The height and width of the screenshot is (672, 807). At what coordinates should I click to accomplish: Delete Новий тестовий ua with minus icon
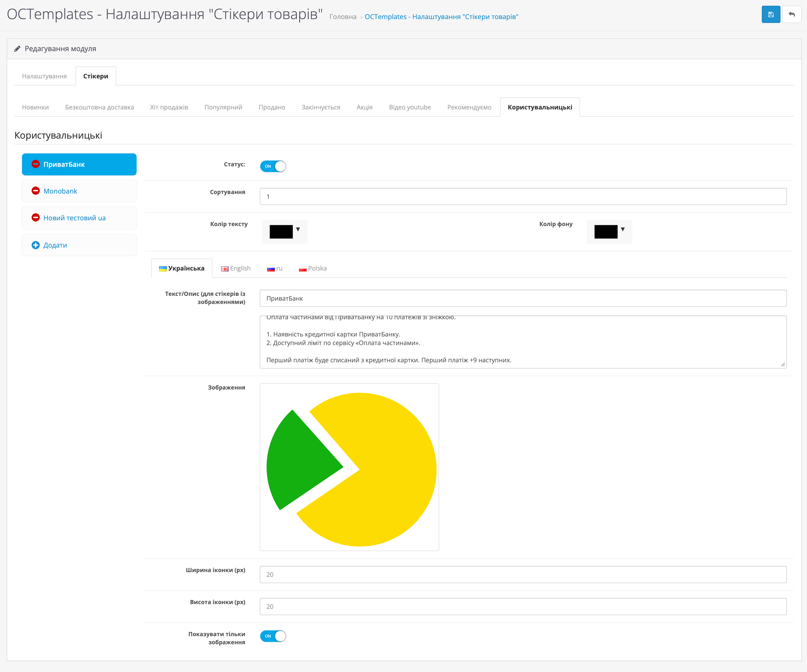click(35, 218)
